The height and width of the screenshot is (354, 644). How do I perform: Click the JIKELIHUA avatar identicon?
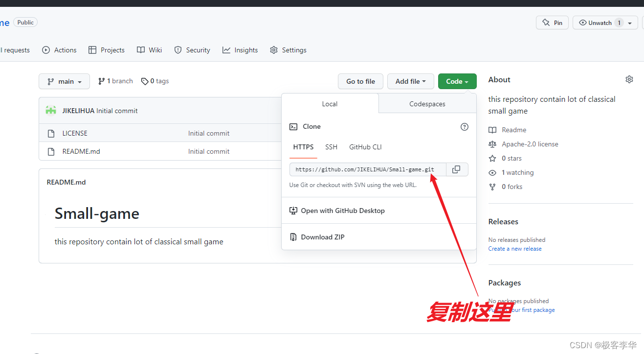[51, 111]
